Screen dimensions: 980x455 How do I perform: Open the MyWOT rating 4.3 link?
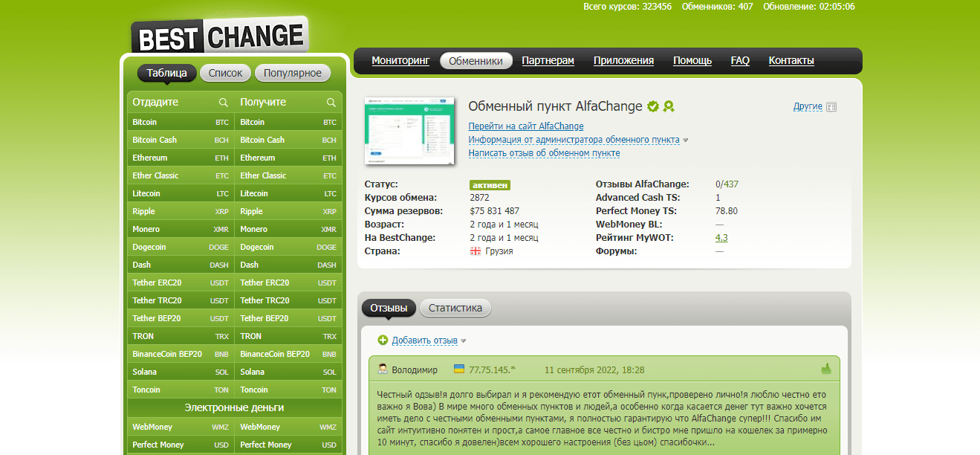[x=721, y=238]
